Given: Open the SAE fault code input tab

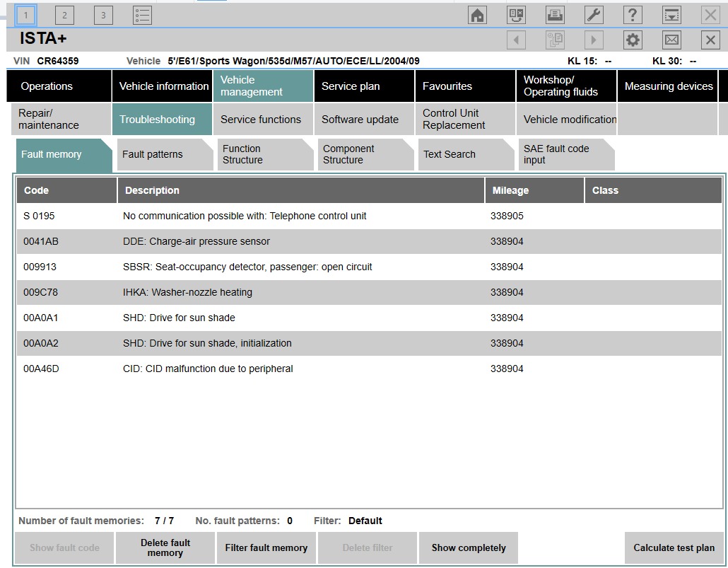Looking at the screenshot, I should click(x=556, y=154).
